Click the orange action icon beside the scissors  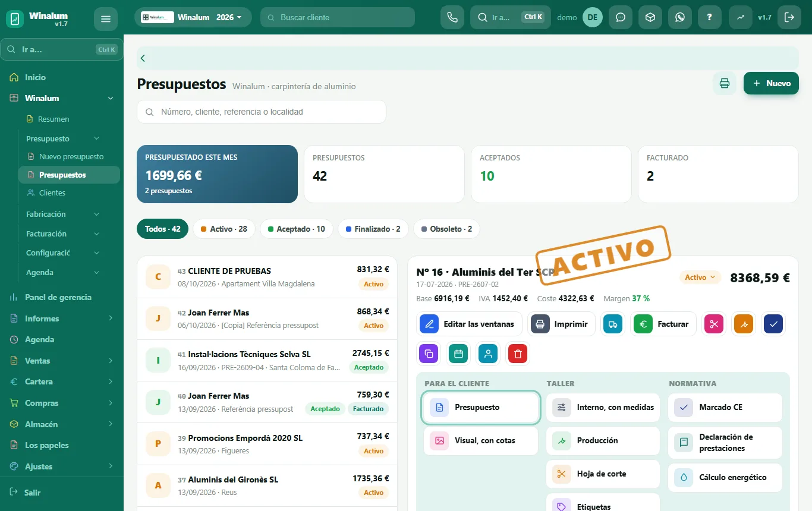(x=744, y=324)
